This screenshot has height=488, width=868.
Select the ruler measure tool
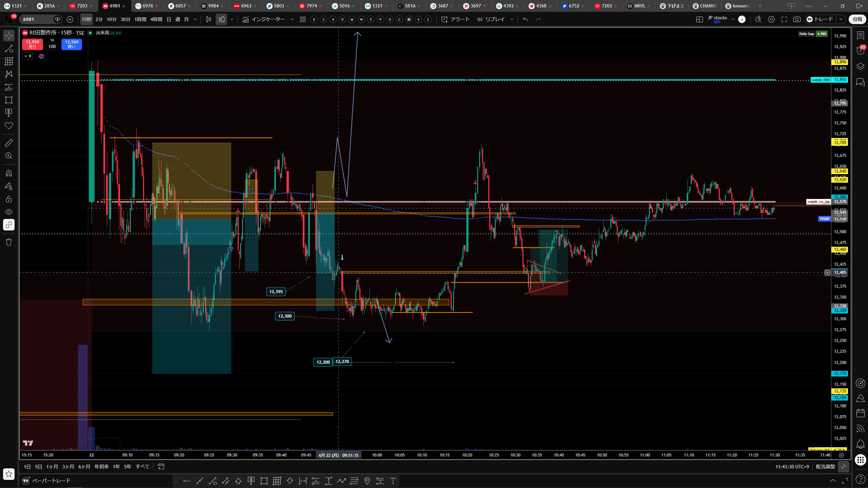(9, 143)
